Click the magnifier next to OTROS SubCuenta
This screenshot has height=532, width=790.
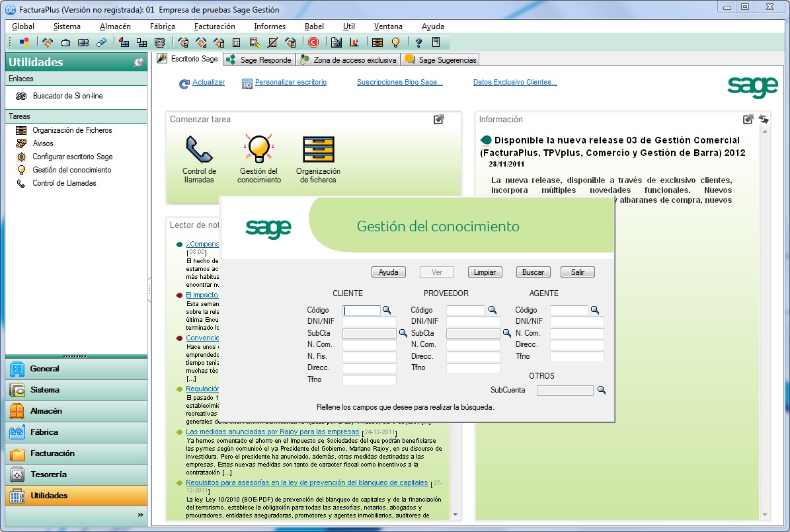[x=601, y=390]
